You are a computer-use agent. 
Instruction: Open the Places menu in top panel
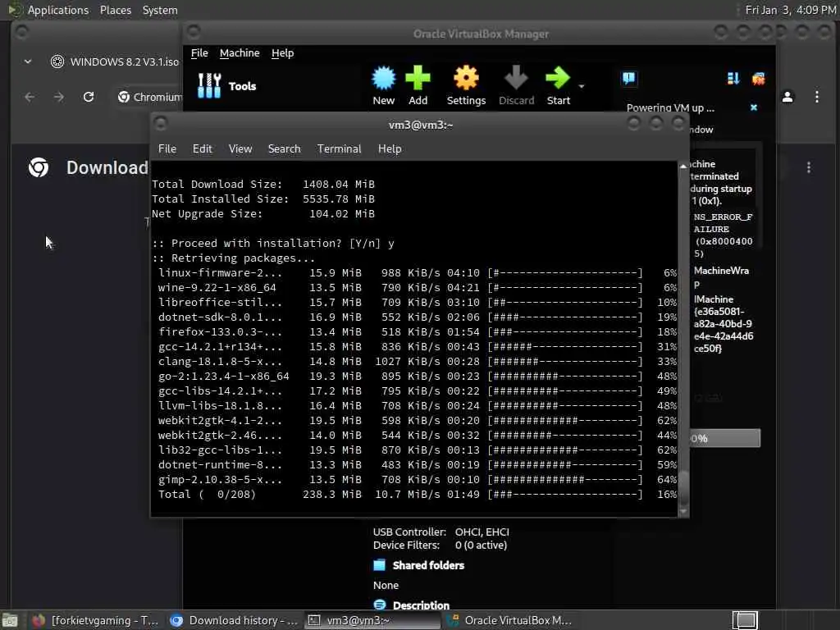(115, 10)
